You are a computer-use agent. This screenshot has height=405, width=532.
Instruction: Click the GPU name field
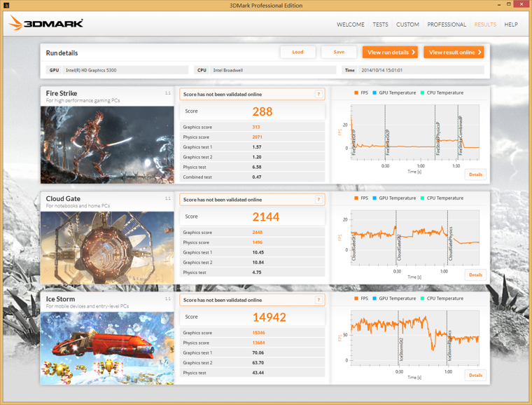click(125, 70)
